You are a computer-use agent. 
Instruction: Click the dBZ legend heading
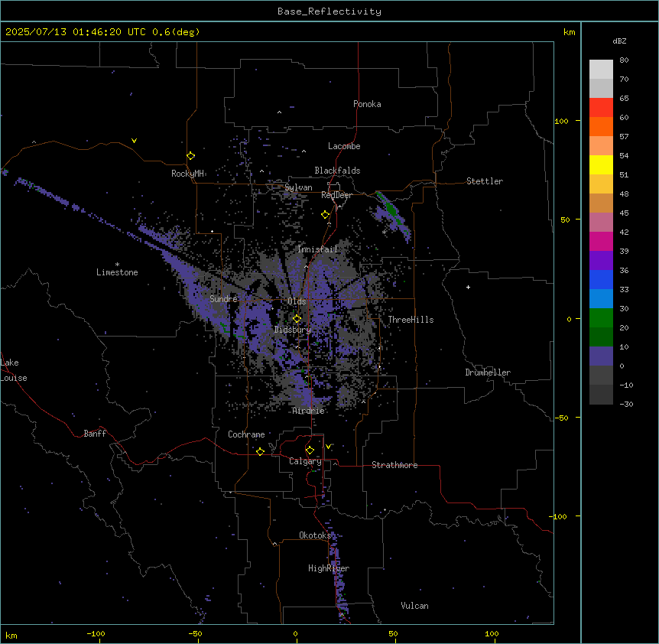point(619,41)
